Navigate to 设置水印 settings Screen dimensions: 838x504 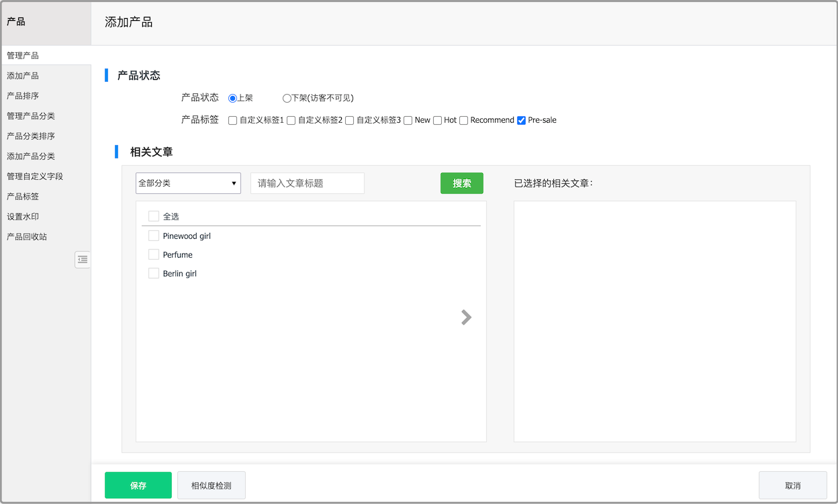pyautogui.click(x=23, y=216)
